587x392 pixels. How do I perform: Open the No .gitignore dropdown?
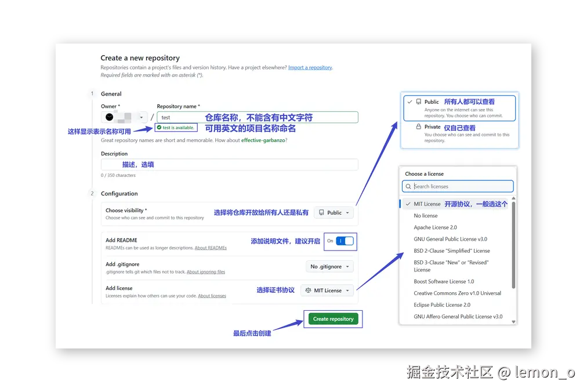[x=329, y=266]
